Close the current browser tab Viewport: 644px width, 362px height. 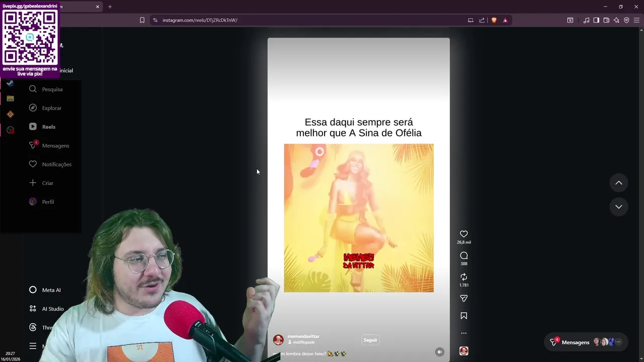coord(98,7)
